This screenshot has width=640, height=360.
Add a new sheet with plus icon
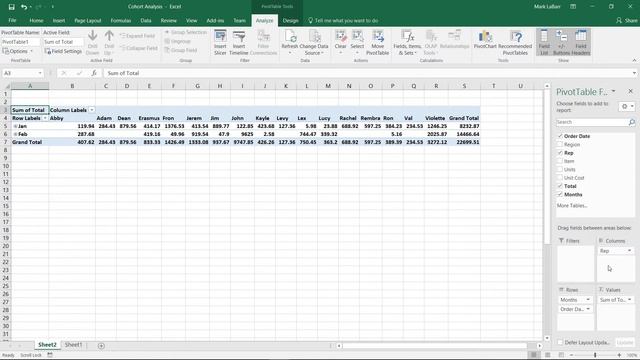[101, 346]
